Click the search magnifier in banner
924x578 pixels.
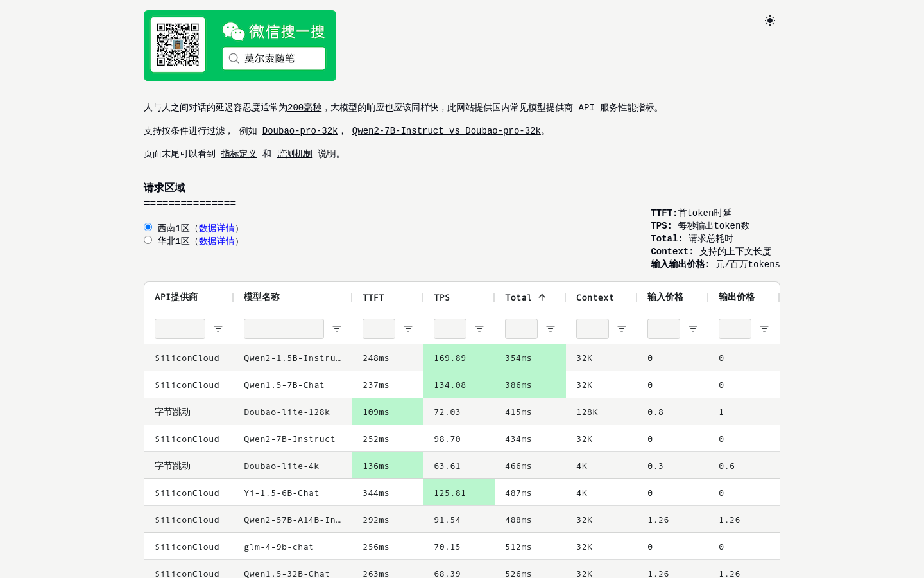point(234,58)
